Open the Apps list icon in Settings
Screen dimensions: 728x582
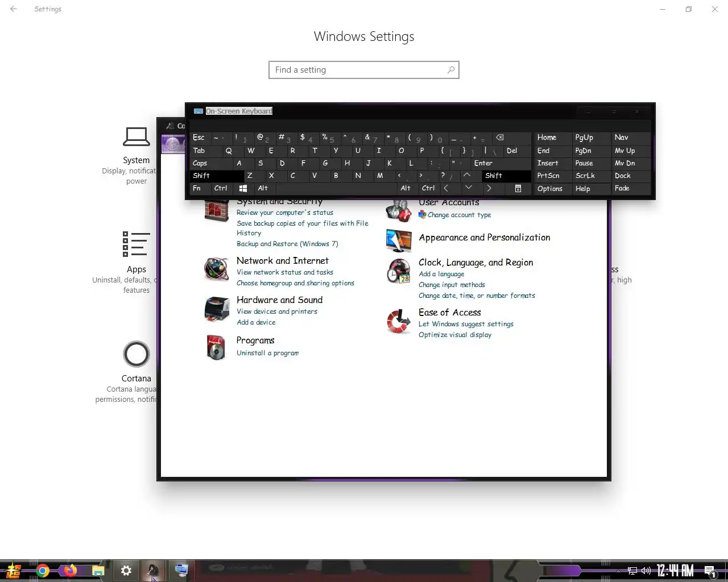(136, 244)
